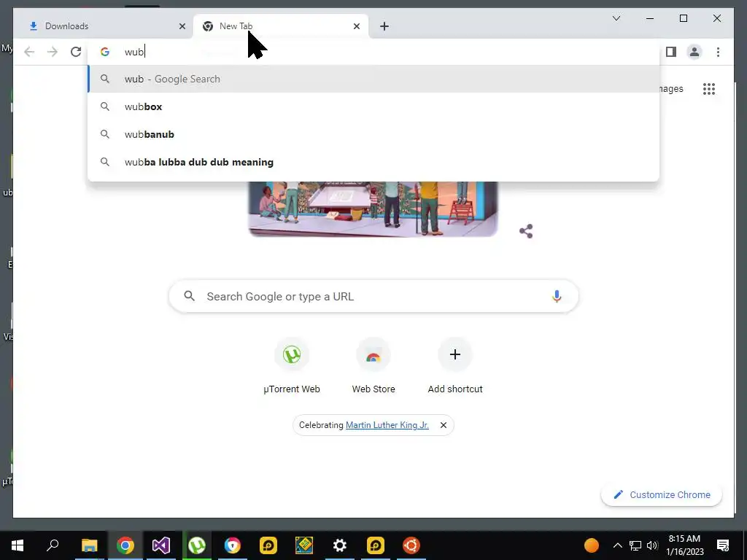Click the 'Search Google or type a URL' box

pyautogui.click(x=373, y=296)
